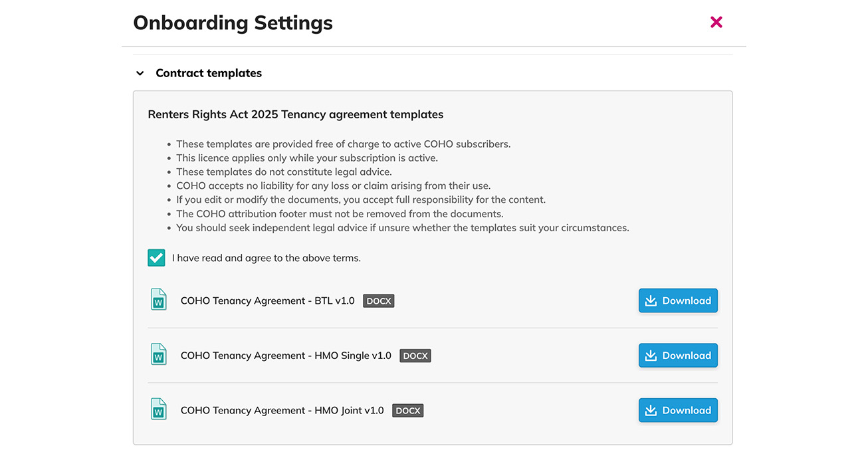Image resolution: width=868 pixels, height=452 pixels.
Task: Select the COHO Tenancy Agreement - BTL v1.0 title
Action: point(268,300)
